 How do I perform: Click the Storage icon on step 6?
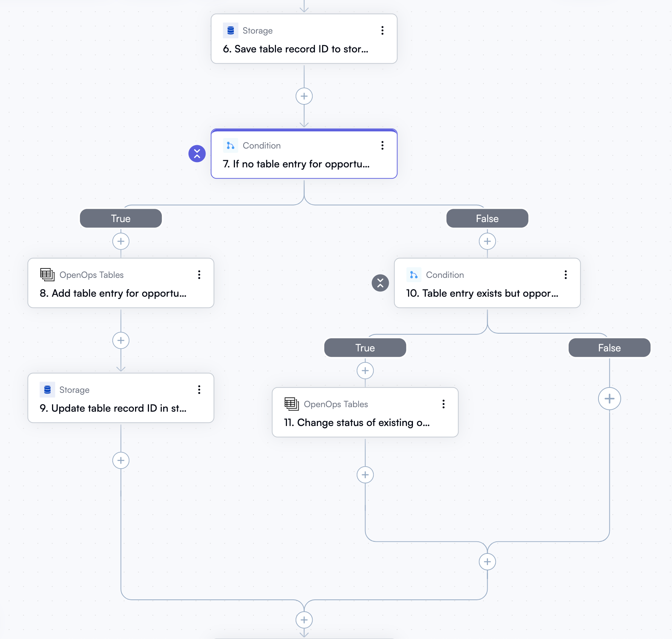click(x=231, y=30)
